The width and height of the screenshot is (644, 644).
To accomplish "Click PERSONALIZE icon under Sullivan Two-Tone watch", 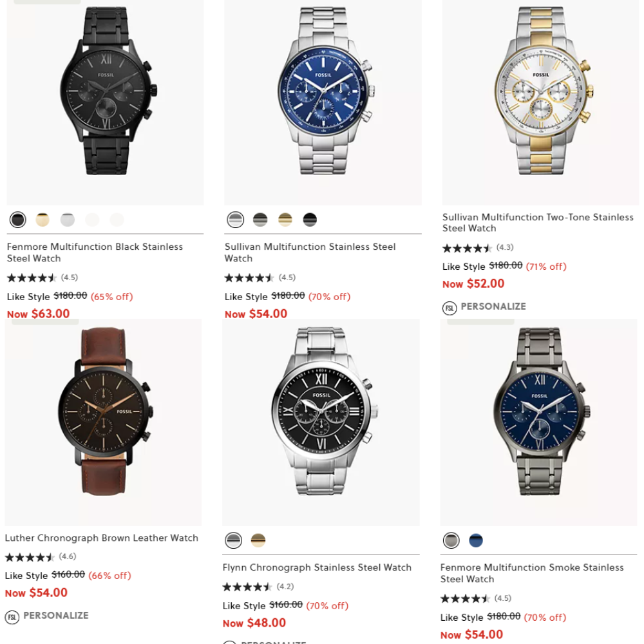I will click(x=450, y=308).
